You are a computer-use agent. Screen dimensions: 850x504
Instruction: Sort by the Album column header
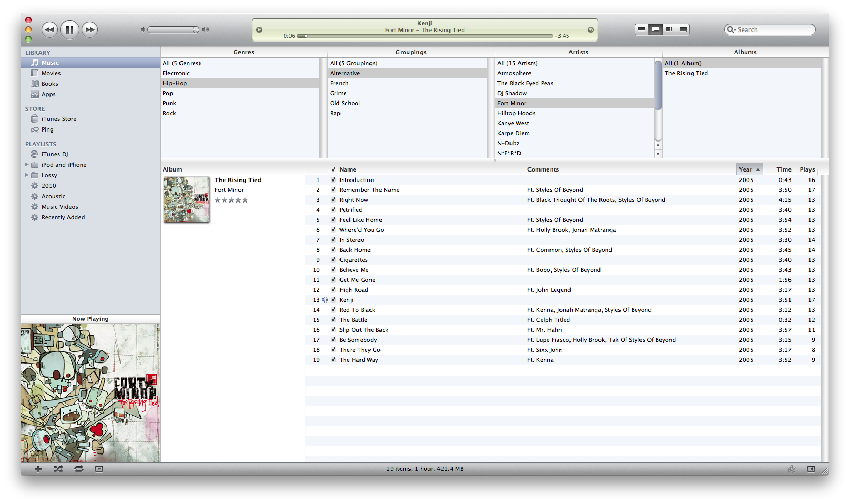click(x=233, y=169)
